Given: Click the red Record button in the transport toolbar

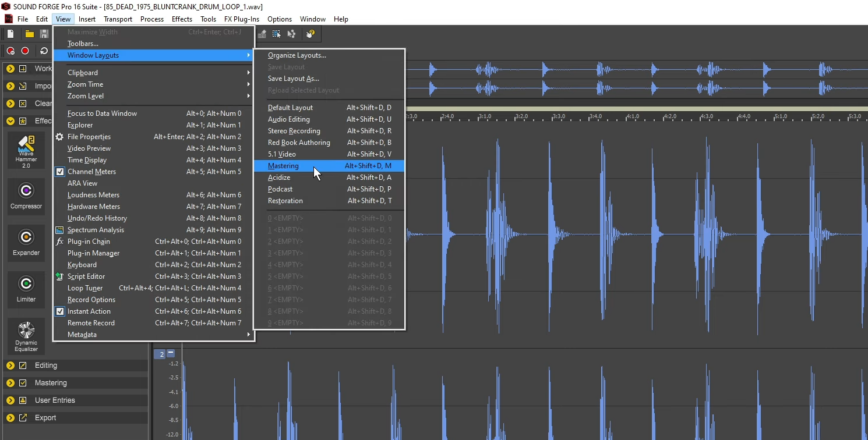Looking at the screenshot, I should click(25, 51).
